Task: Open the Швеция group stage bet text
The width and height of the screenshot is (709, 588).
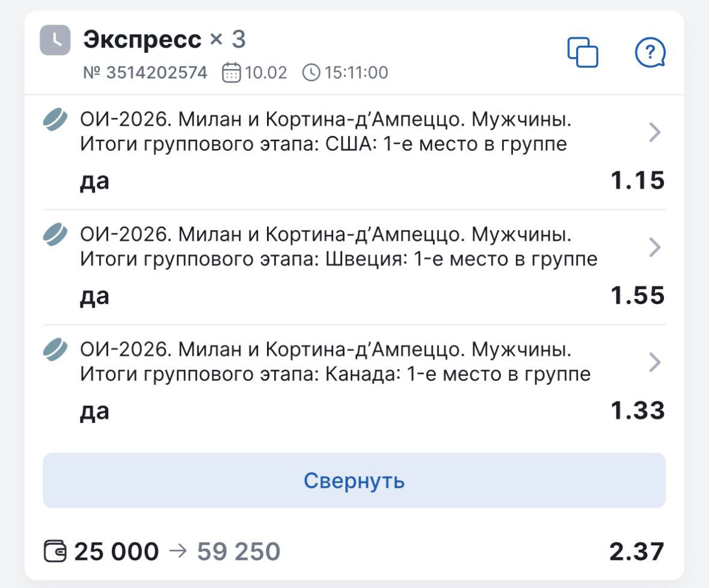Action: point(339,247)
